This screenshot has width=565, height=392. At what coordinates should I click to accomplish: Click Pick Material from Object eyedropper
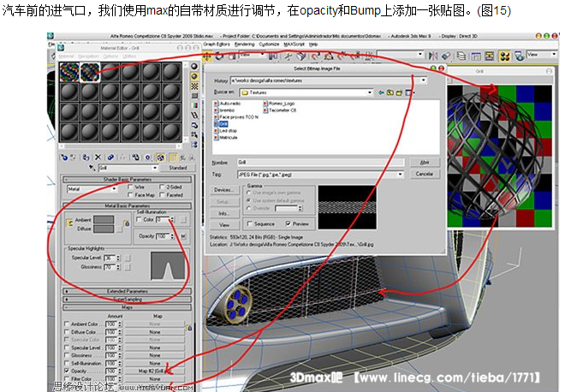coord(92,168)
